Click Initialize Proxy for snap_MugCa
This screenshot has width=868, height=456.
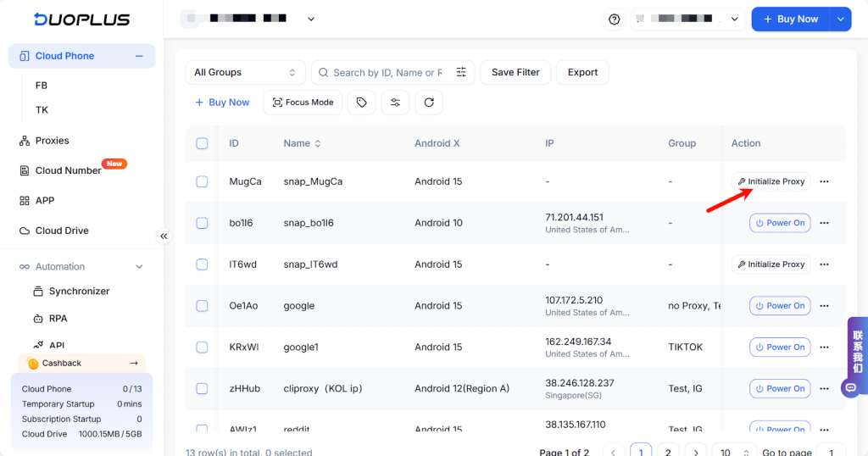(771, 181)
